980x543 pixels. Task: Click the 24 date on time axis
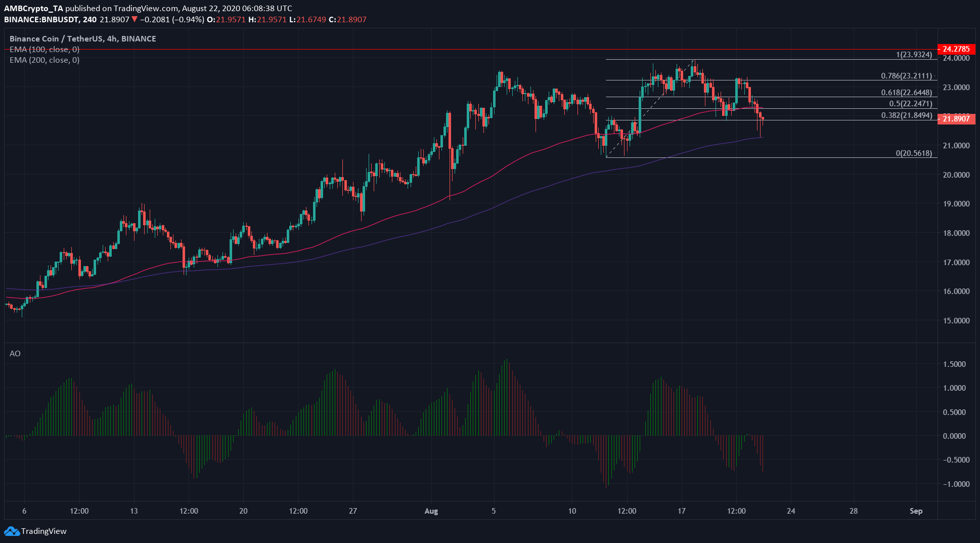click(791, 511)
